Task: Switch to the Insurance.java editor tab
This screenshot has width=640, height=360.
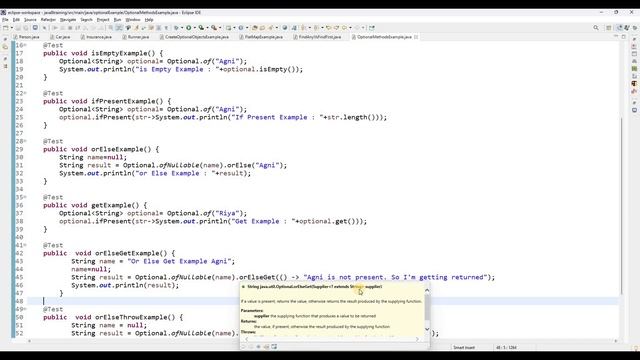Action: 96,37
